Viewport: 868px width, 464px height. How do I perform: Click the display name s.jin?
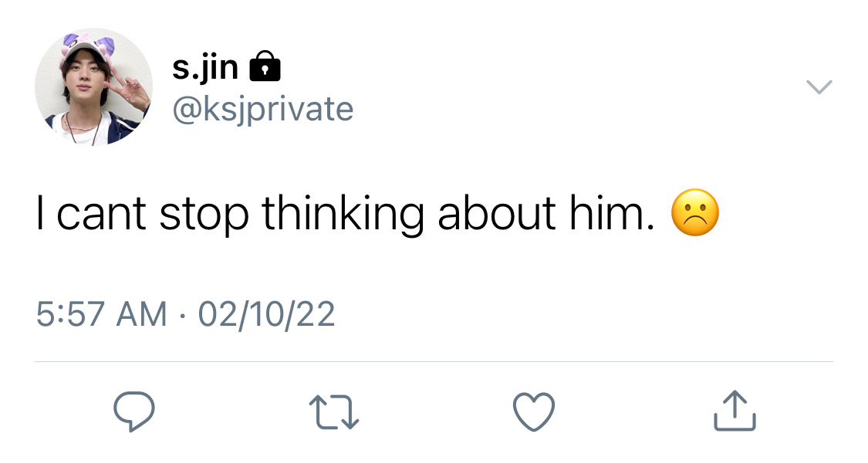204,68
